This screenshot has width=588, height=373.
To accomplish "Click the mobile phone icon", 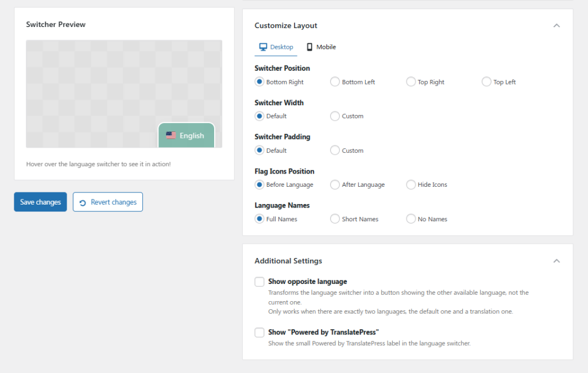I will click(x=310, y=47).
